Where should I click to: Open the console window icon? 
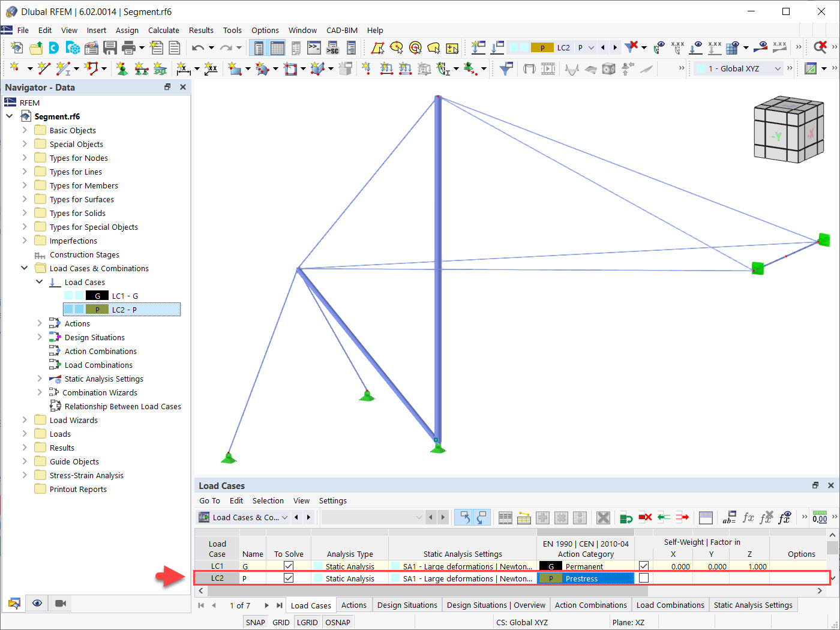pyautogui.click(x=314, y=48)
